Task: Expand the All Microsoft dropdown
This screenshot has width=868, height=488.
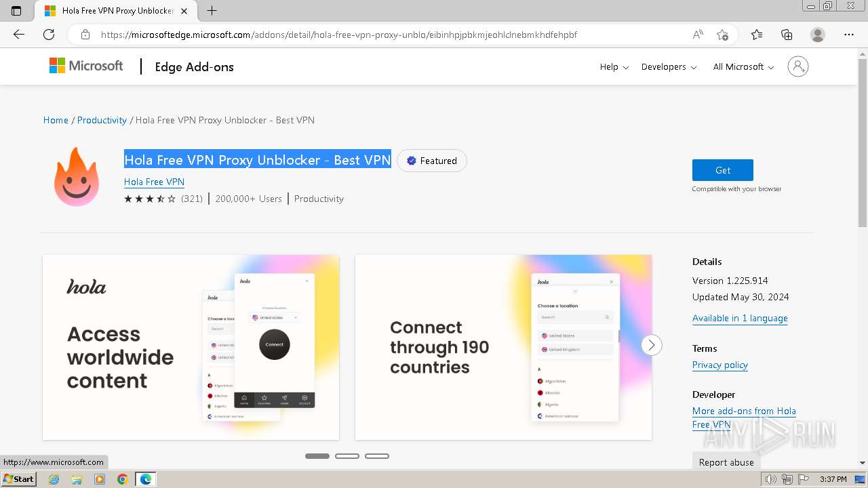Action: 744,66
